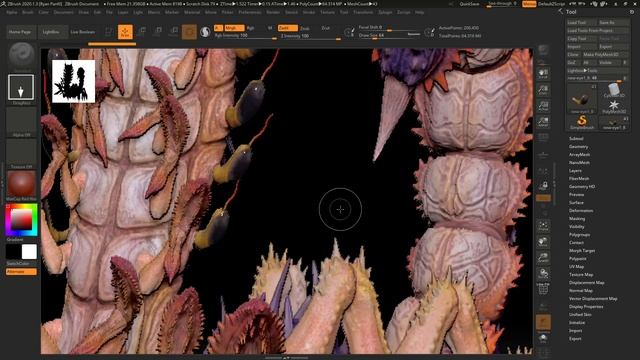Screen dimensions: 640x360
Task: Click the Move transform icon
Action: click(x=142, y=32)
